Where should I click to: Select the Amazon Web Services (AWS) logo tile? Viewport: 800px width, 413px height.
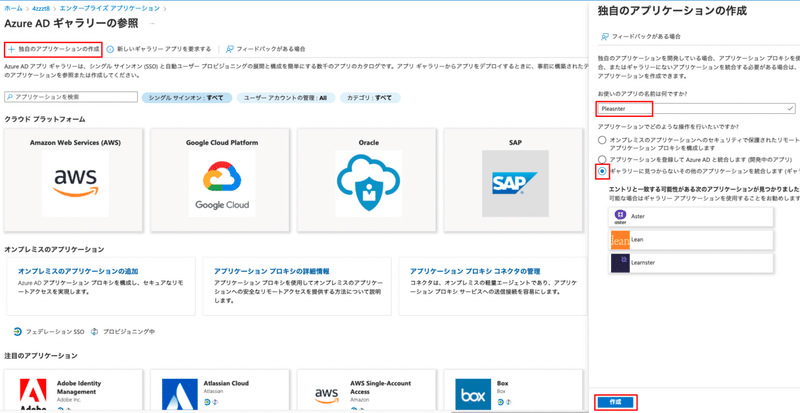point(76,184)
